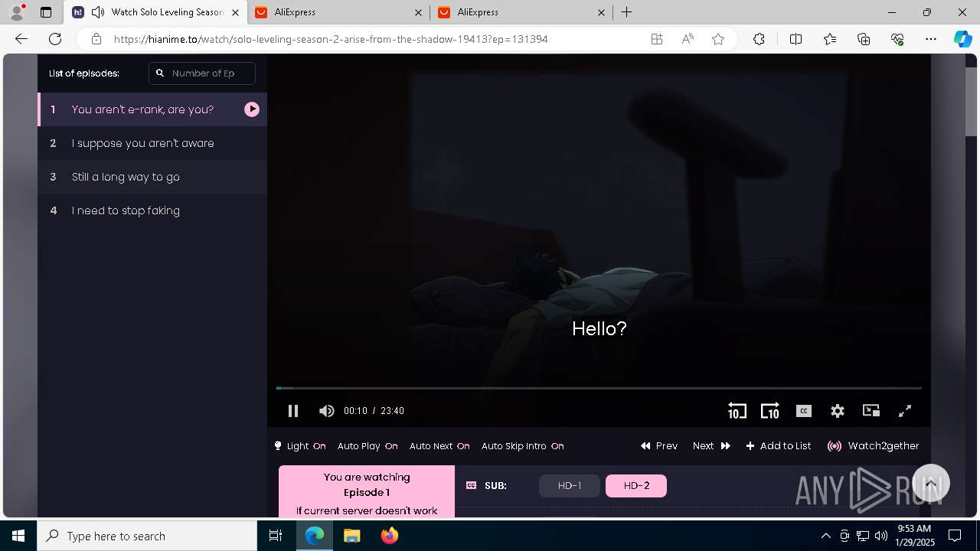Click the taskbar search box
This screenshot has height=551, width=980.
(x=147, y=536)
